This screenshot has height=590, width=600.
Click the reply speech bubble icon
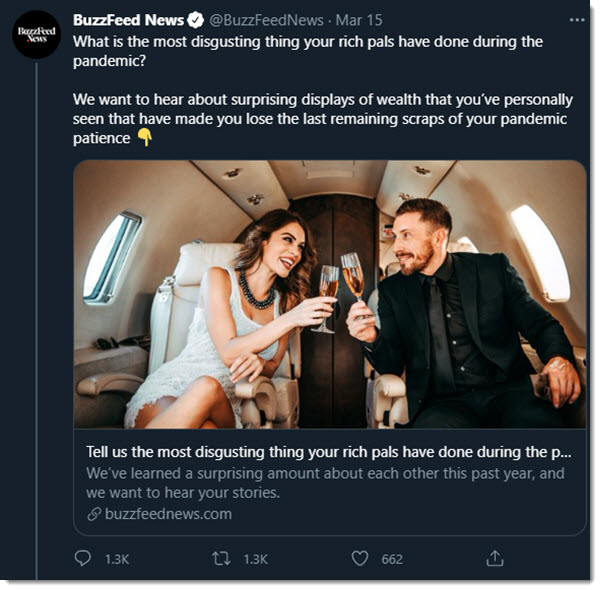click(x=83, y=559)
